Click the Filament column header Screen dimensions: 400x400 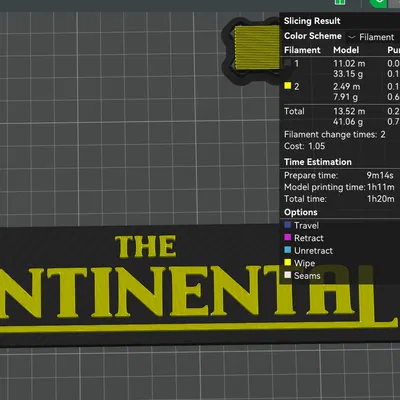pyautogui.click(x=302, y=50)
